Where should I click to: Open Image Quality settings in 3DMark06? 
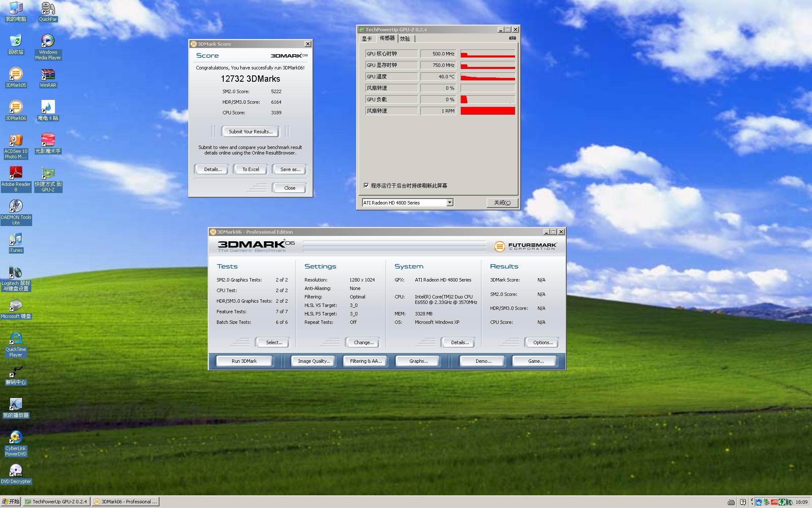point(313,361)
